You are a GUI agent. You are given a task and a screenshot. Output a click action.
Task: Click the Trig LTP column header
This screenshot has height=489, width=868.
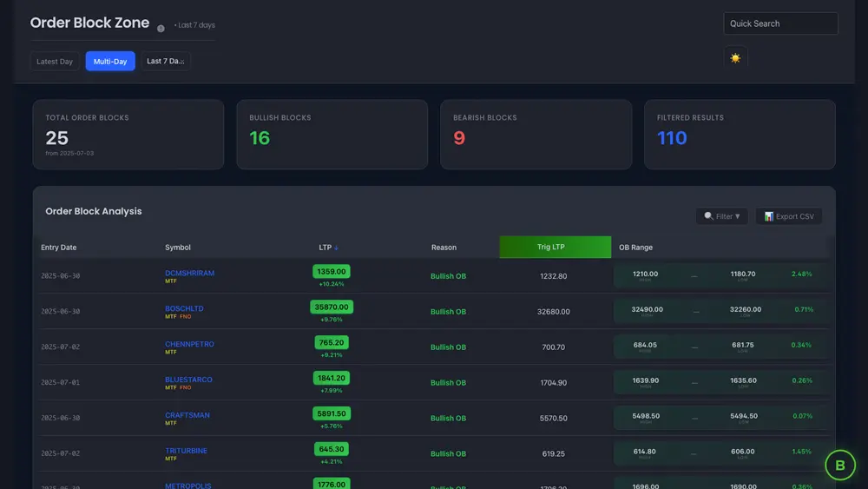[x=556, y=247]
